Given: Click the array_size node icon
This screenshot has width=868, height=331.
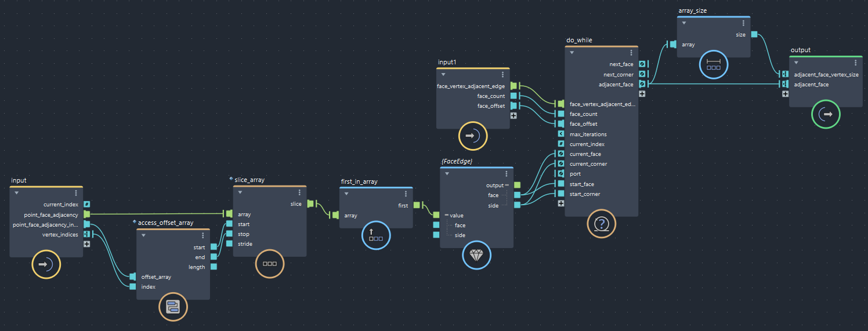Looking at the screenshot, I should tap(713, 64).
